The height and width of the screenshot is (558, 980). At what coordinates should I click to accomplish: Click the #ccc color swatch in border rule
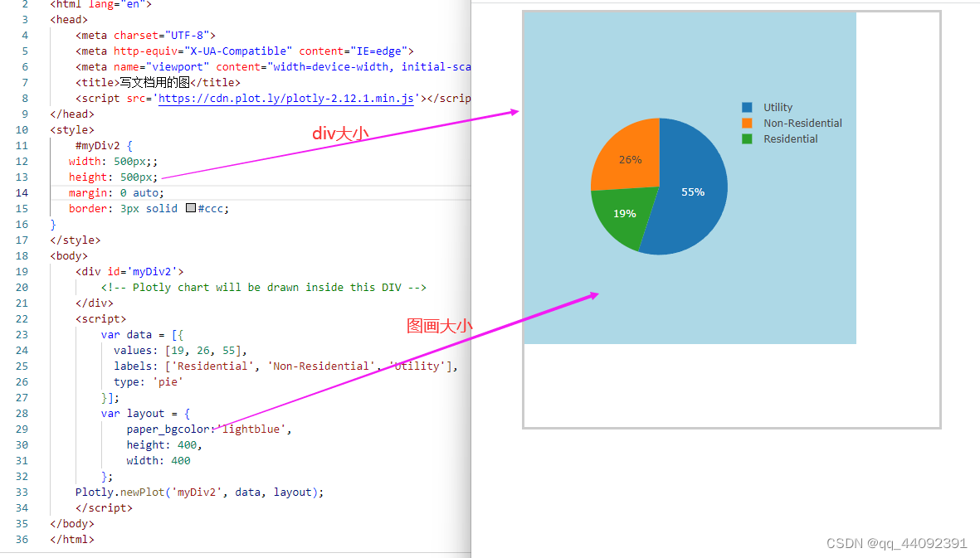click(191, 208)
